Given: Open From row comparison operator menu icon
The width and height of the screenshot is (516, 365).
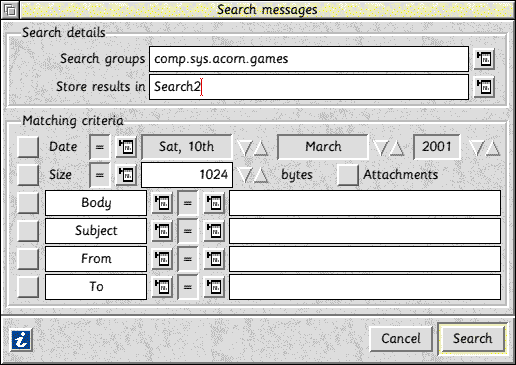Looking at the screenshot, I should pyautogui.click(x=214, y=259).
